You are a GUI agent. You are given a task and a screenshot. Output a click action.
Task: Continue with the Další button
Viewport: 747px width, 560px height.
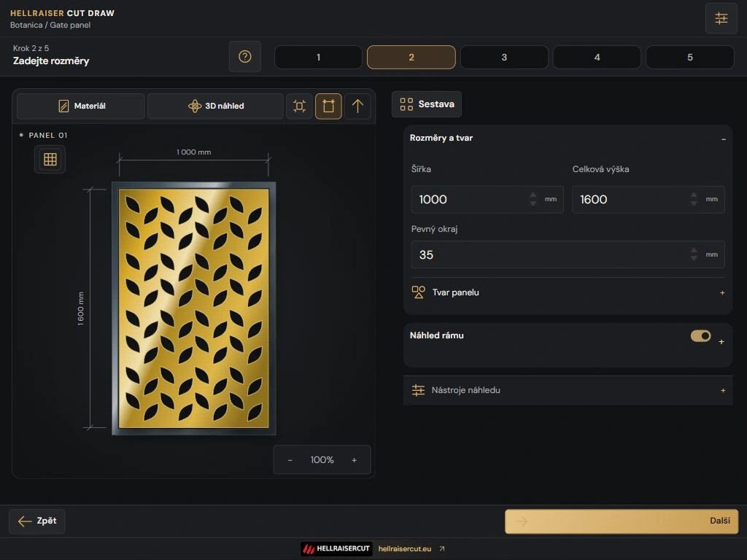point(622,521)
